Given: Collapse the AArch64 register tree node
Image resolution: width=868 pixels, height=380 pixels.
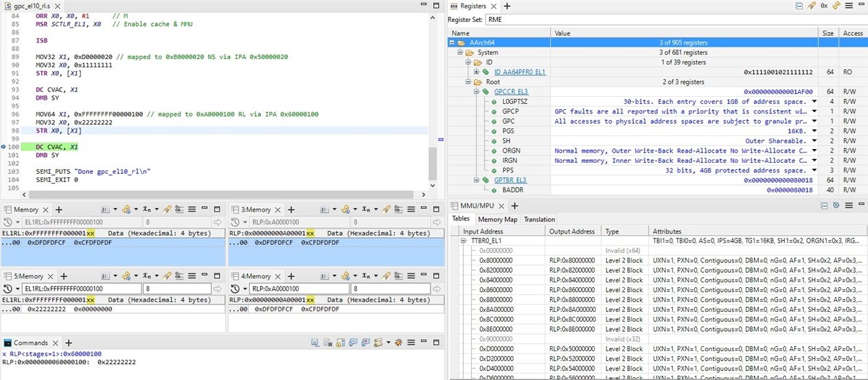Looking at the screenshot, I should coord(453,43).
